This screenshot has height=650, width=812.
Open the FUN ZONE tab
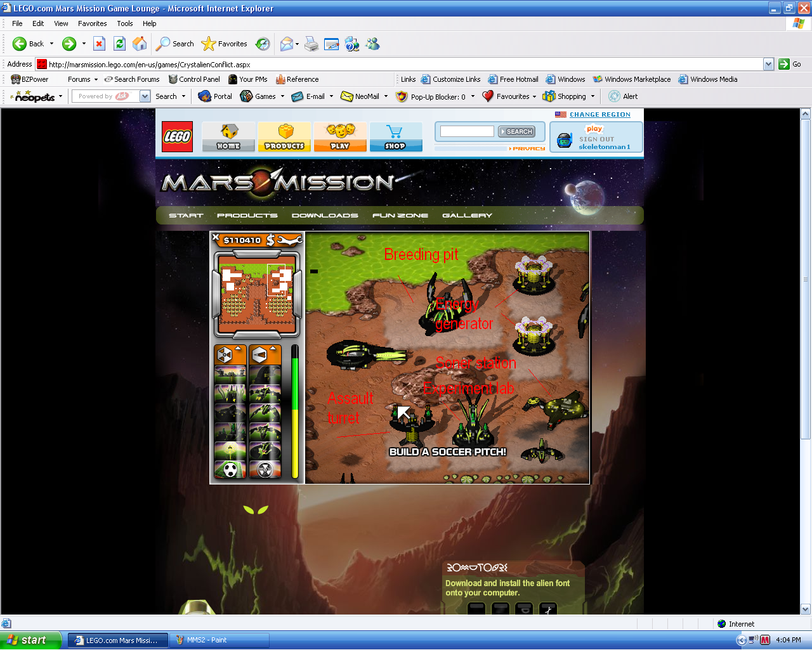coord(400,216)
